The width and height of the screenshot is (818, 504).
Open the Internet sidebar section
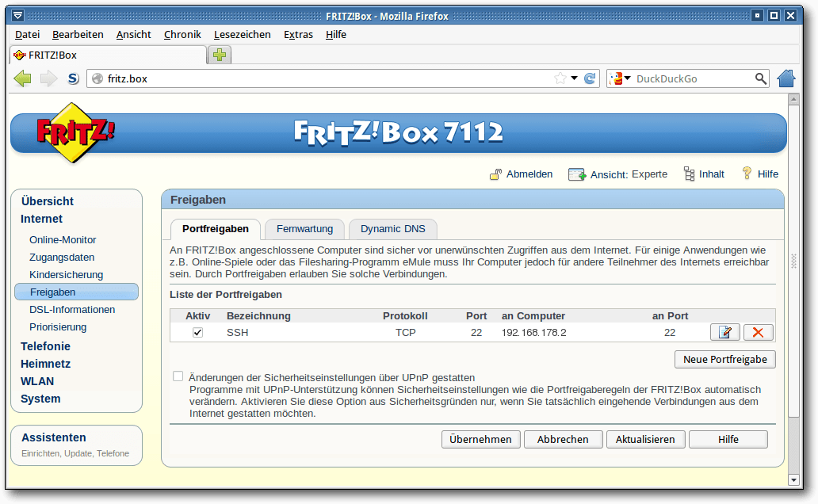(x=42, y=220)
